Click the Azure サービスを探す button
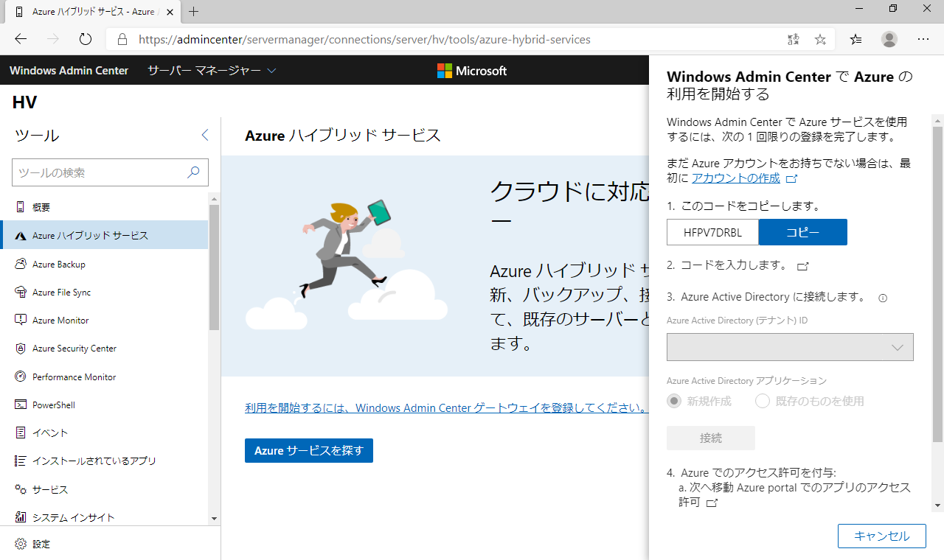Viewport: 944px width, 560px height. [309, 450]
